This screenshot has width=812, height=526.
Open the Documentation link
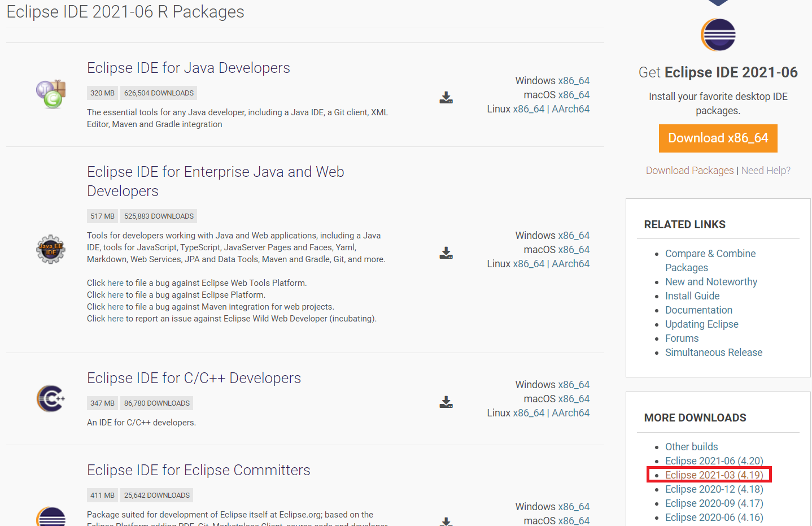pos(699,310)
